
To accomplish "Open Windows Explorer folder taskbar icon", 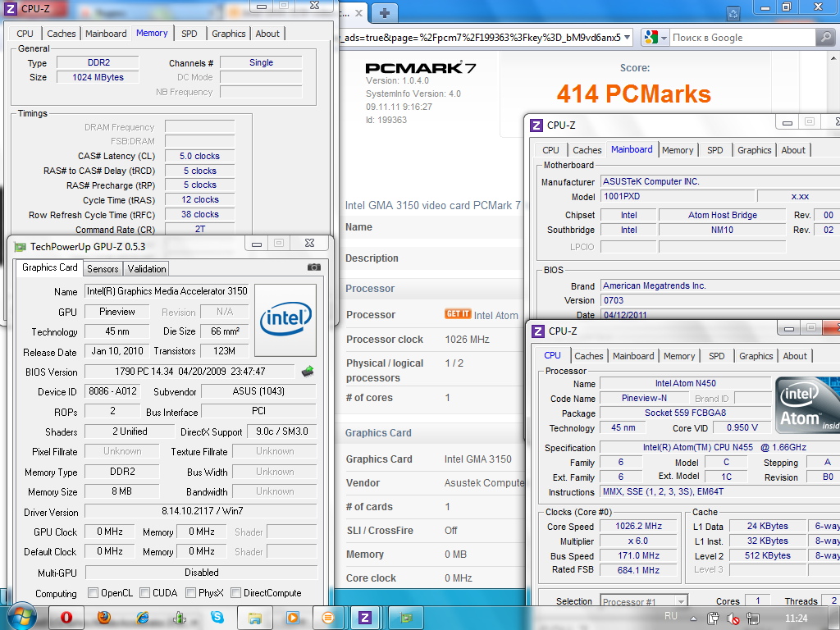I will pos(254,618).
